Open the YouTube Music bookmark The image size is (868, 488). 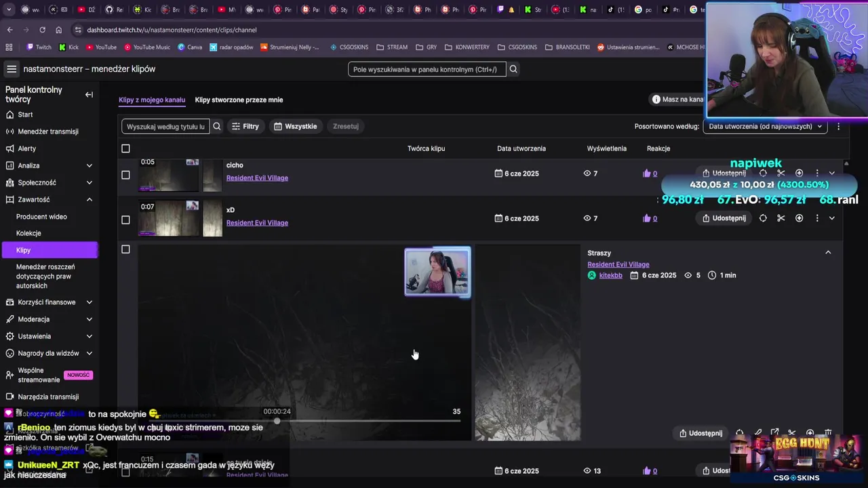[x=146, y=47]
